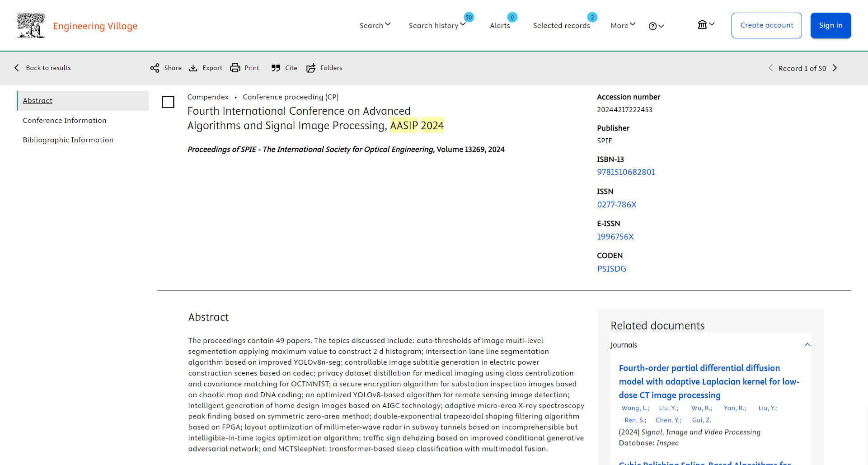868x465 pixels.
Task: Click the Print label
Action: pyautogui.click(x=252, y=68)
